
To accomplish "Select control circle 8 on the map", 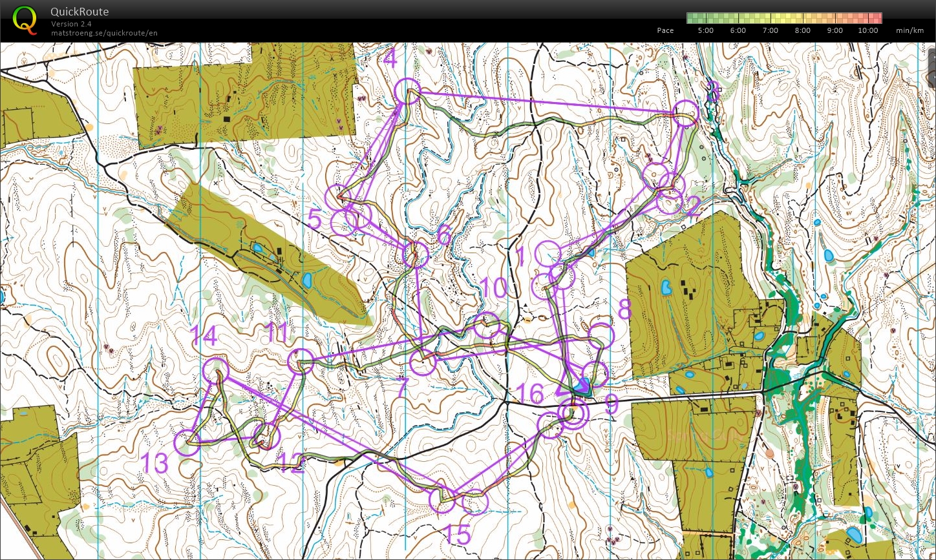I will click(x=601, y=335).
